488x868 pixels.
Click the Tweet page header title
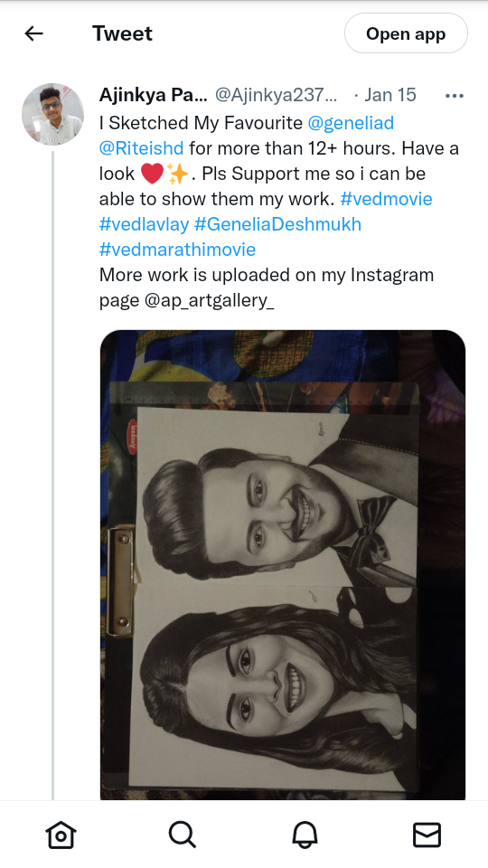(x=122, y=33)
